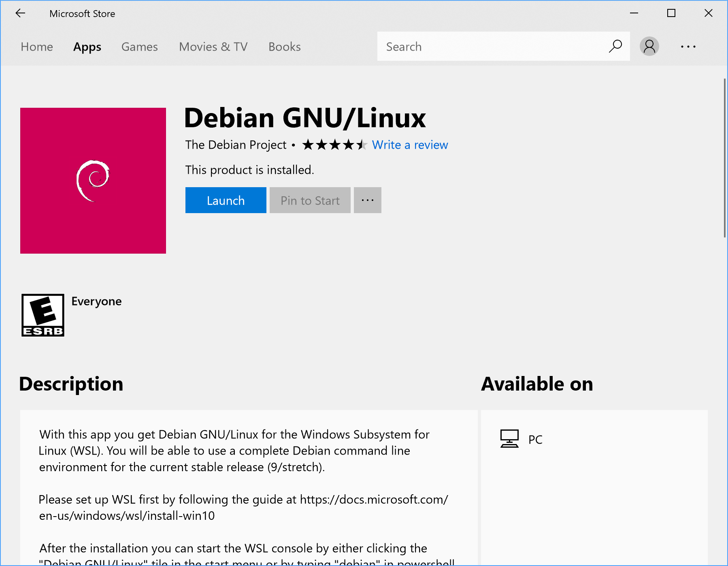The width and height of the screenshot is (728, 566).
Task: Open the Movies & TV section
Action: [213, 47]
